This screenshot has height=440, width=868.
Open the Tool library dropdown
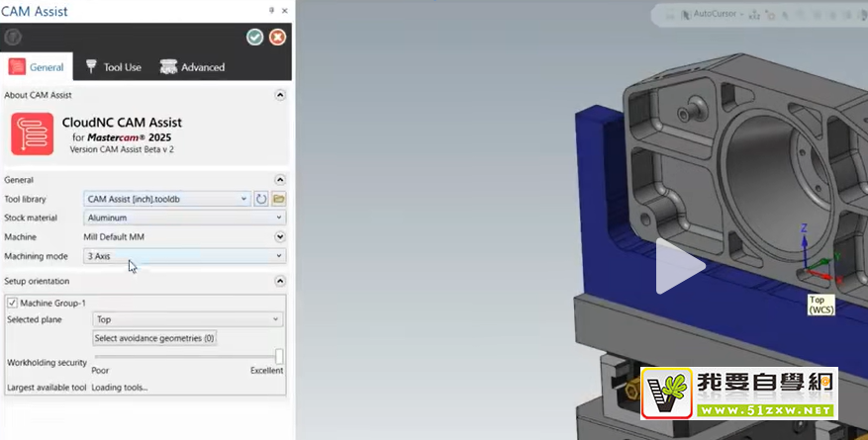coord(166,199)
